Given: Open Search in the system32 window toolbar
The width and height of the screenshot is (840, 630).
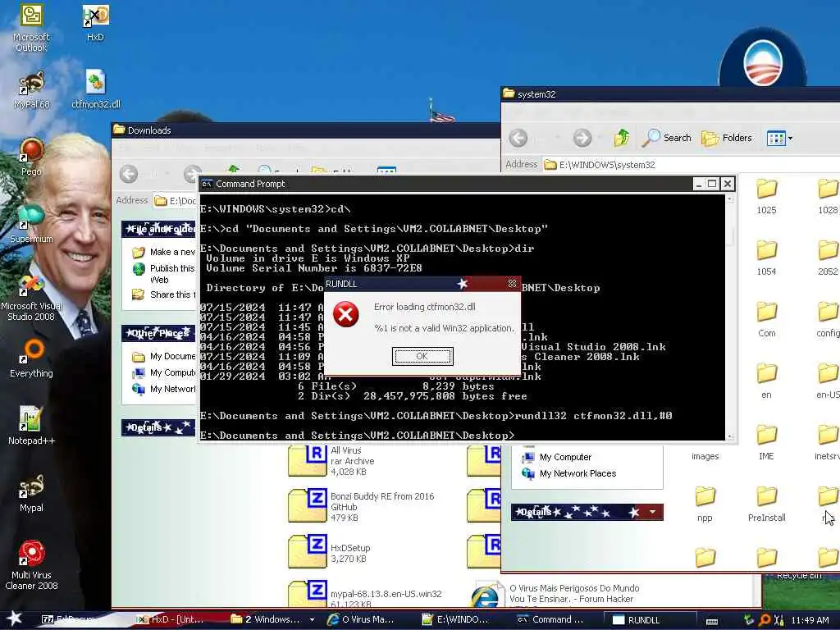Looking at the screenshot, I should point(668,138).
